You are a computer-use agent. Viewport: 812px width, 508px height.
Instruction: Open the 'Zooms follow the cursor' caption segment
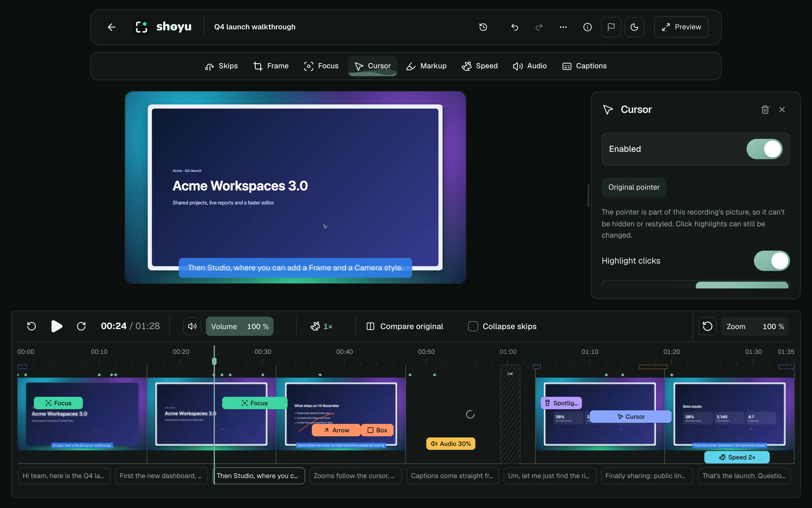click(355, 476)
